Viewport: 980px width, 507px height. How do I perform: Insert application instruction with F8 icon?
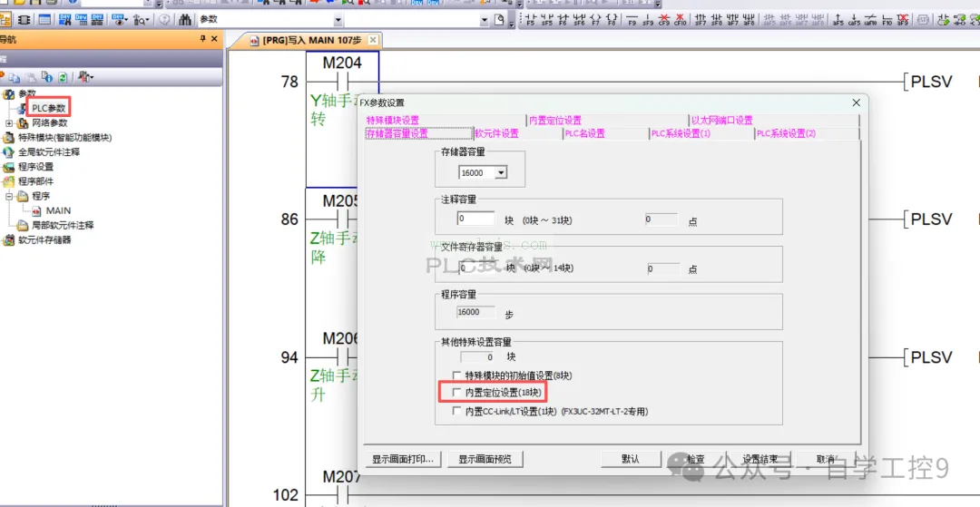pyautogui.click(x=612, y=19)
